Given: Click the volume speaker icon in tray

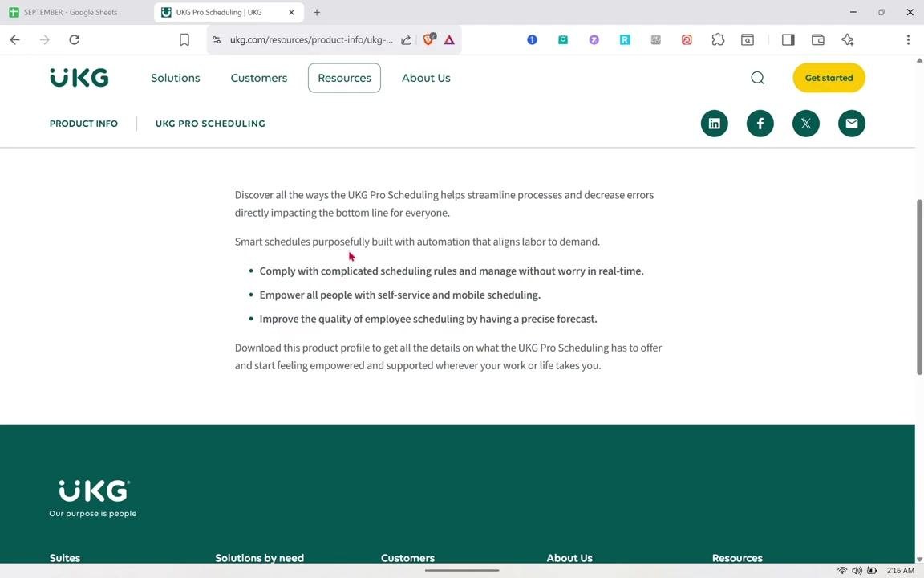Looking at the screenshot, I should click(857, 570).
